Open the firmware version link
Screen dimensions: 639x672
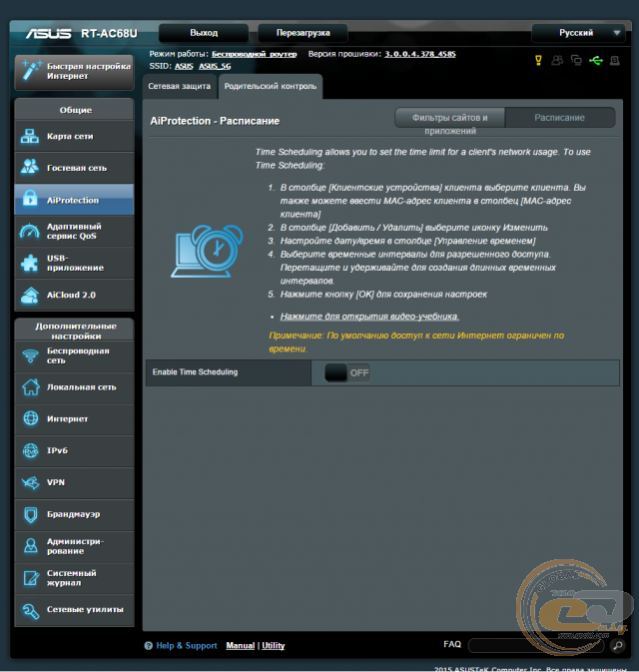tap(420, 54)
